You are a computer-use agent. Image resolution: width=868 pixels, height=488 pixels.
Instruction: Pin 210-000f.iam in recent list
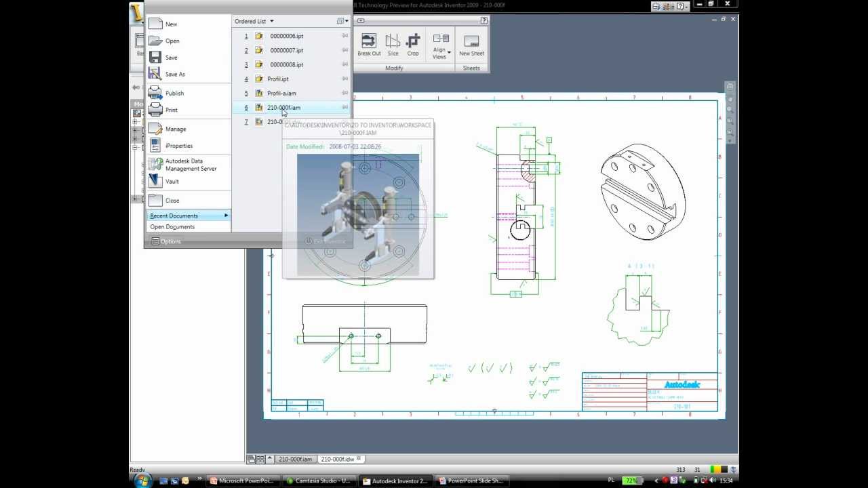pos(344,107)
